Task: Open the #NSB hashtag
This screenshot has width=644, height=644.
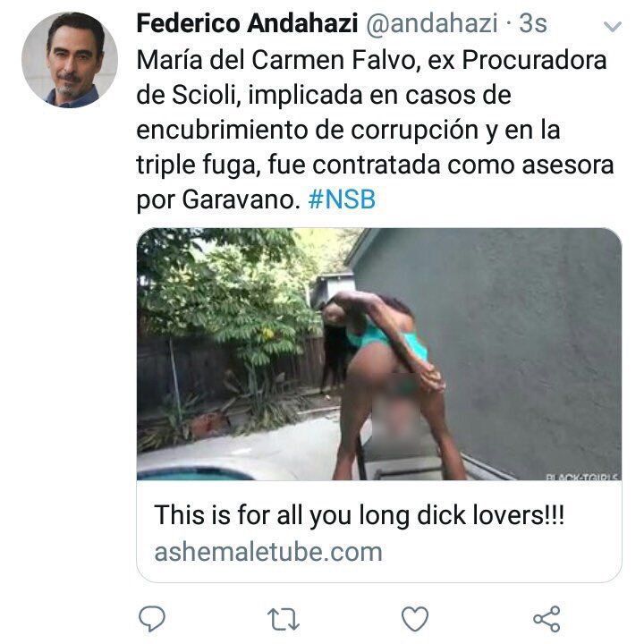Action: [x=342, y=199]
